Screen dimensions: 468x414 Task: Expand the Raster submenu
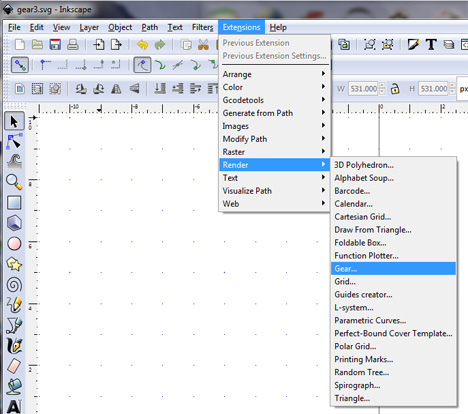pyautogui.click(x=274, y=152)
